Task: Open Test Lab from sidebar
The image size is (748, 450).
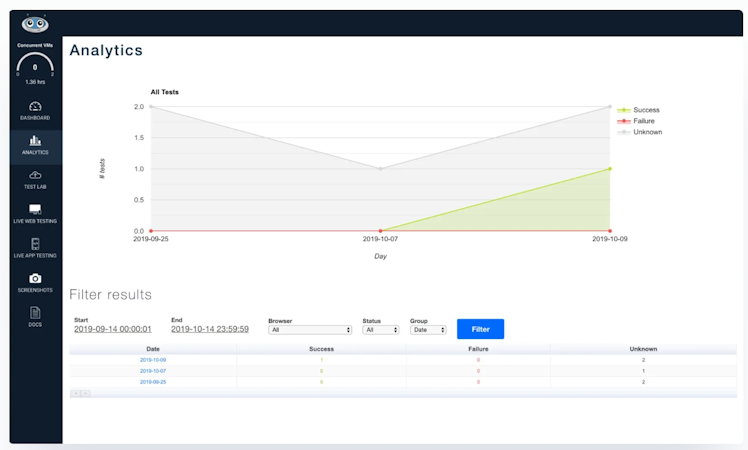Action: (35, 180)
